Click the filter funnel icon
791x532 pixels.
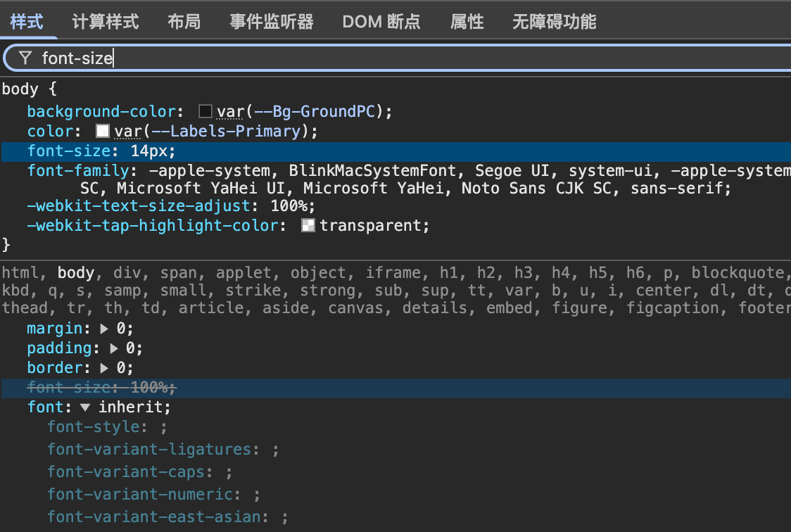click(25, 58)
